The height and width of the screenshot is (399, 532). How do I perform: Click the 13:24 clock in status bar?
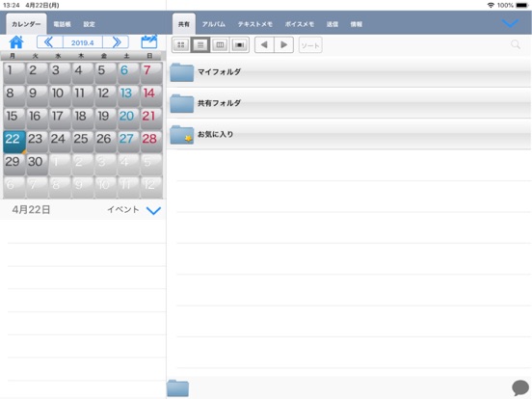[12, 5]
